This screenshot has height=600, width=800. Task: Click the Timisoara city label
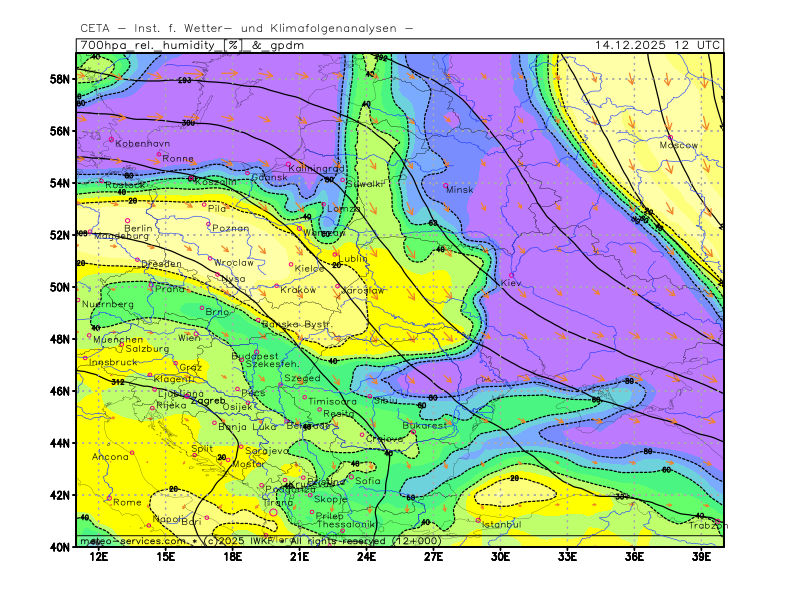pos(332,401)
